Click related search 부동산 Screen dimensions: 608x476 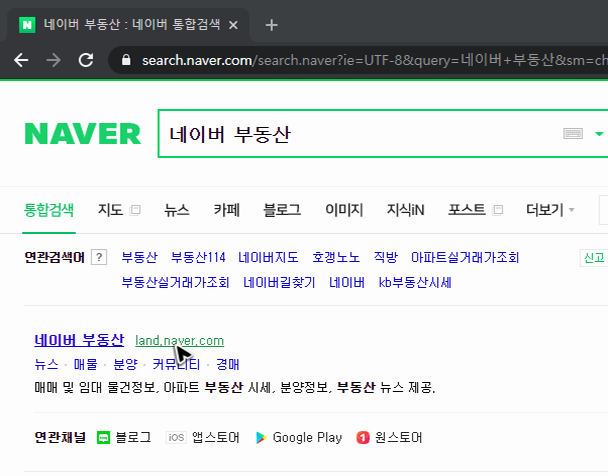click(140, 257)
